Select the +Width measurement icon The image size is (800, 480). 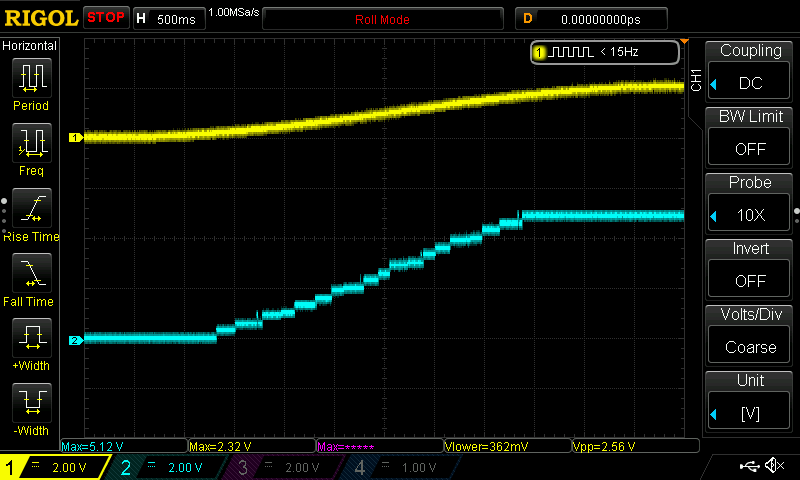click(x=32, y=338)
